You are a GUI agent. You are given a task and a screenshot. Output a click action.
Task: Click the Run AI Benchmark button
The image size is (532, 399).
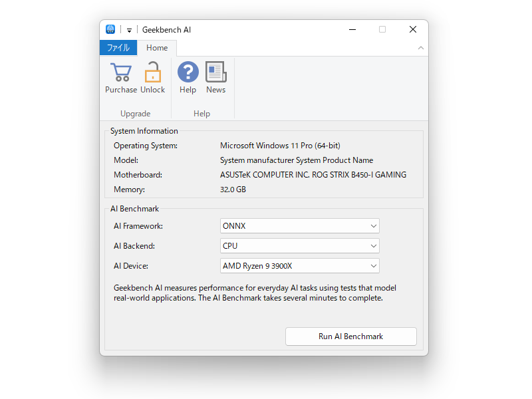point(350,336)
